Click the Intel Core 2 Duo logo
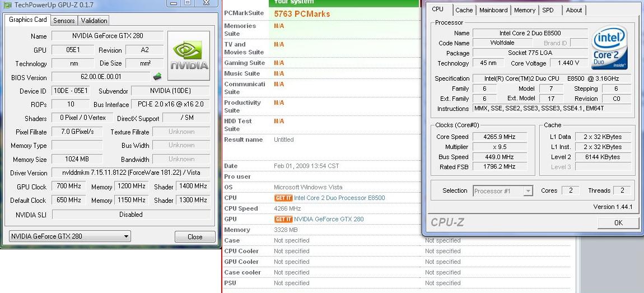The height and width of the screenshot is (293, 644). (x=609, y=47)
